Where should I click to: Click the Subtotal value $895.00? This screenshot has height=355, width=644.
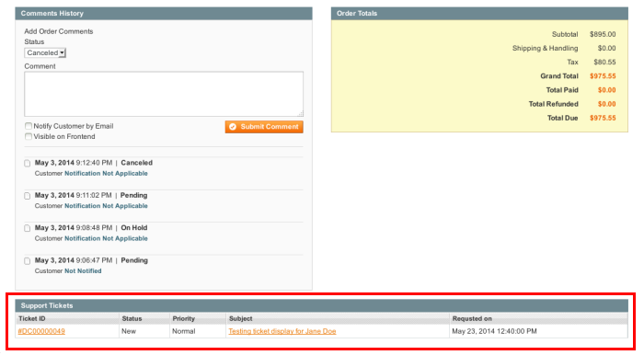point(603,34)
